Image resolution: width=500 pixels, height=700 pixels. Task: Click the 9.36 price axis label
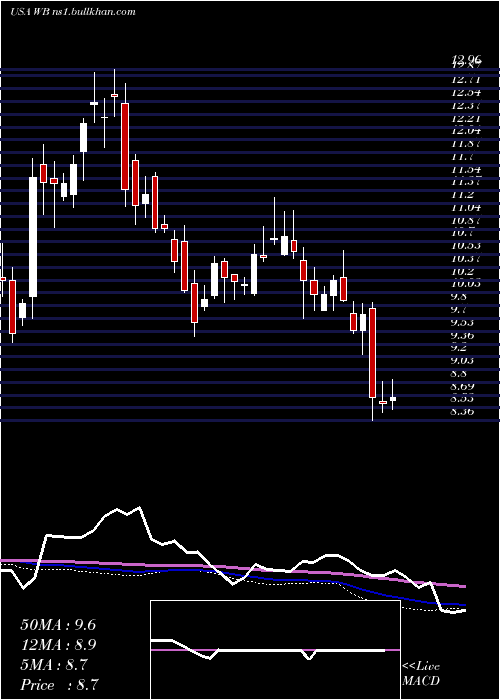pos(462,336)
